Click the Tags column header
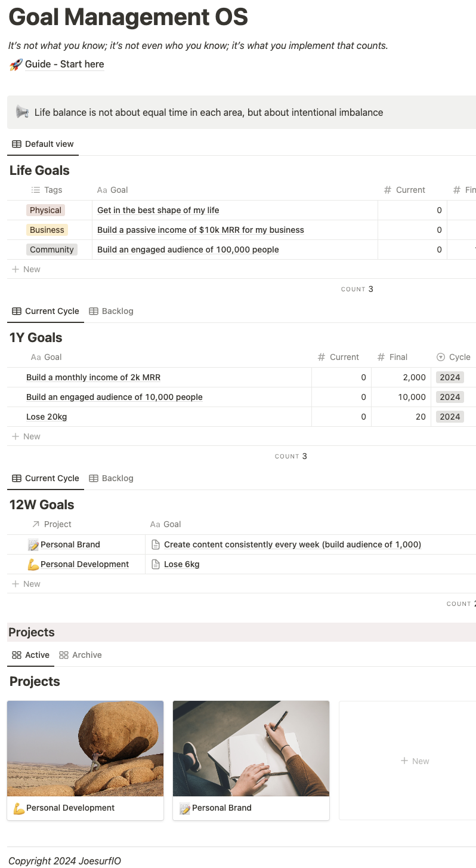 click(x=52, y=190)
